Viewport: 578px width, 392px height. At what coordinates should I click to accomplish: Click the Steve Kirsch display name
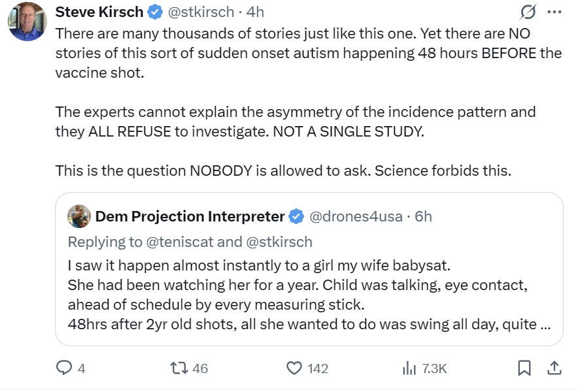tap(99, 12)
